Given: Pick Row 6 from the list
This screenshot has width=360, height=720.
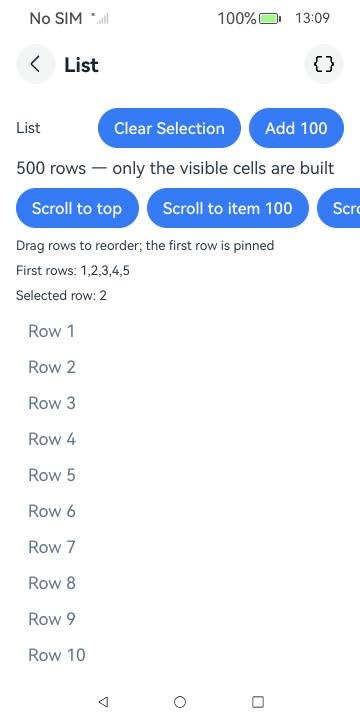Looking at the screenshot, I should [x=180, y=511].
